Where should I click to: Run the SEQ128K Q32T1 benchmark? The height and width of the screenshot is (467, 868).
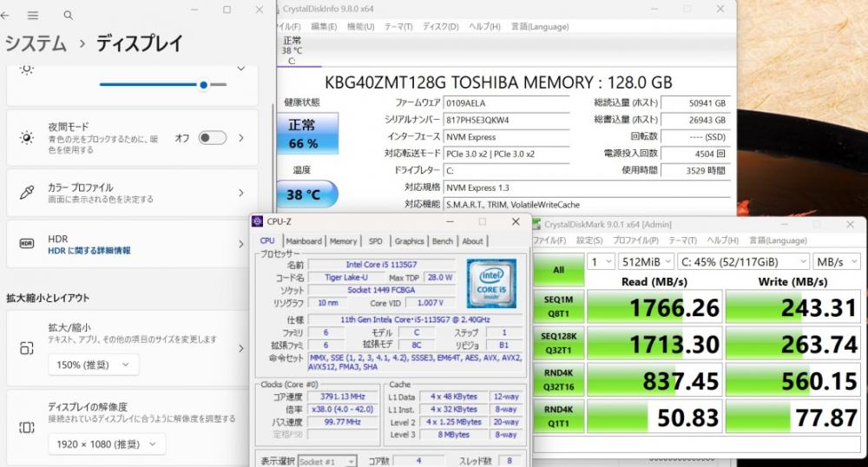(x=558, y=343)
